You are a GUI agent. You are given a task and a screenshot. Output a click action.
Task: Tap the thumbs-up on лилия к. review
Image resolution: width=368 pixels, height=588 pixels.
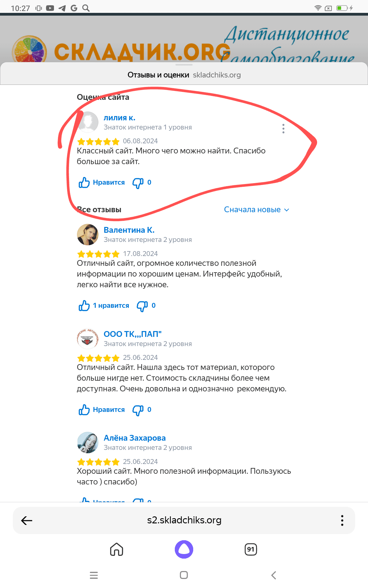pyautogui.click(x=102, y=183)
